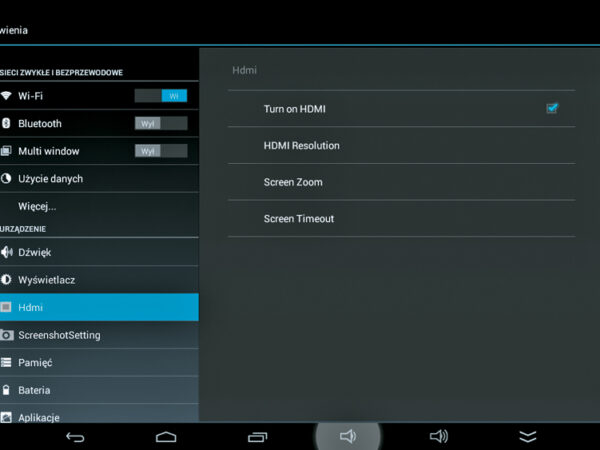600x450 pixels.
Task: Tap the Back navigation arrow icon
Action: tap(75, 437)
